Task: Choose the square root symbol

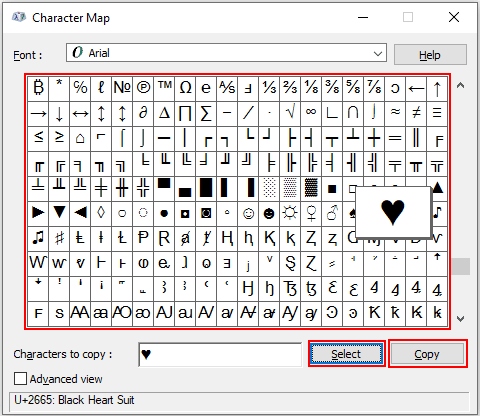Action: [290, 114]
